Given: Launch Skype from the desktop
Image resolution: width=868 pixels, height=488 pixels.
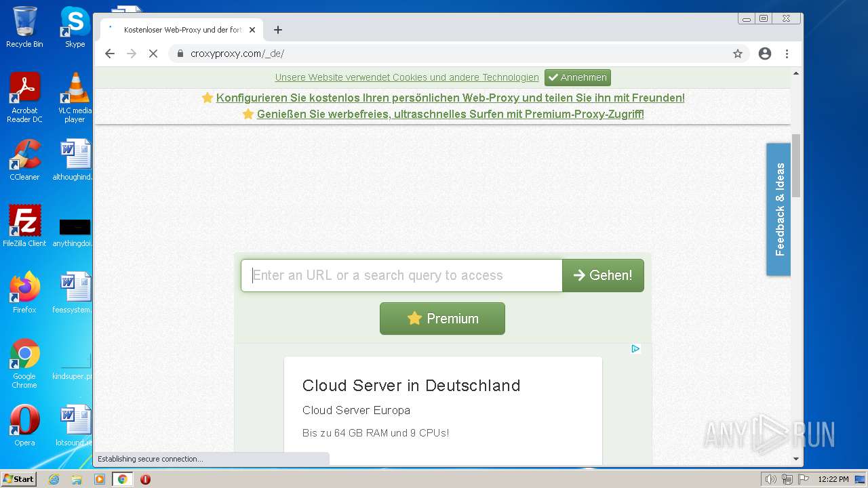Looking at the screenshot, I should tap(75, 27).
